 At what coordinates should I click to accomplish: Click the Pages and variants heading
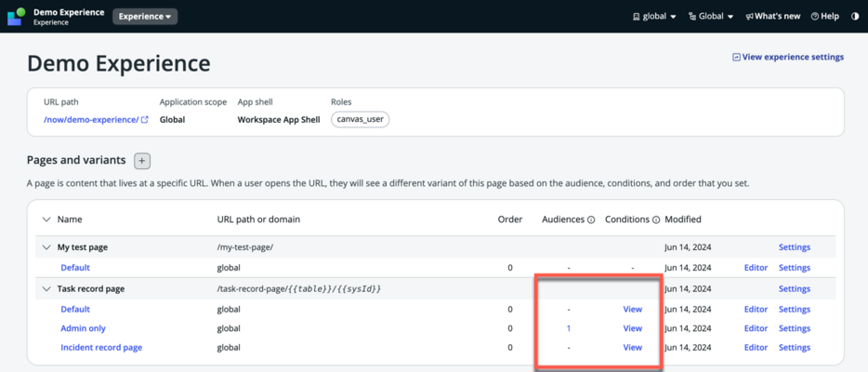(76, 161)
